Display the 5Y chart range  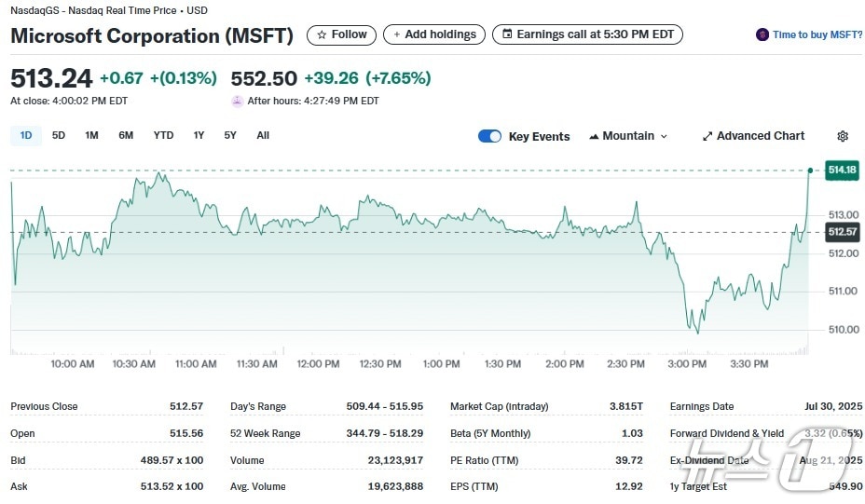pyautogui.click(x=230, y=135)
